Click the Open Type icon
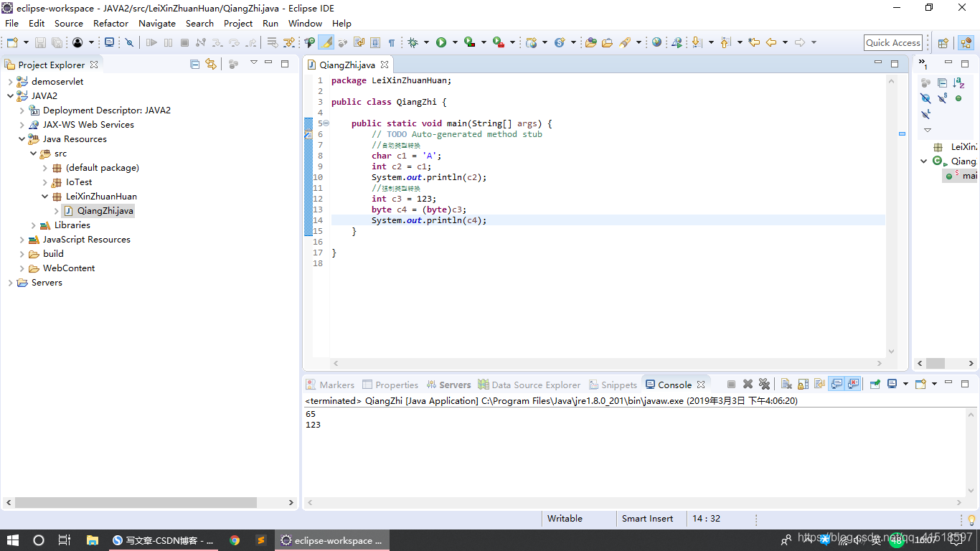The image size is (980, 551). click(x=590, y=42)
